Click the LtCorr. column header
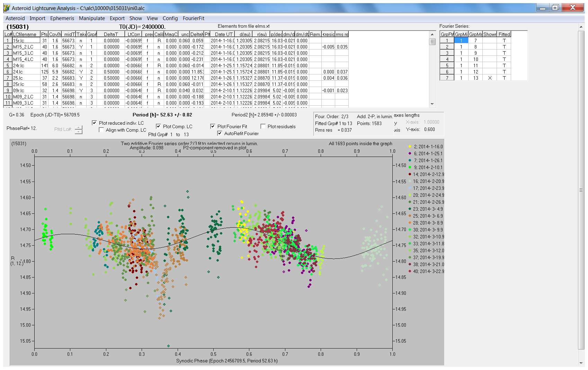The height and width of the screenshot is (370, 588). point(134,34)
